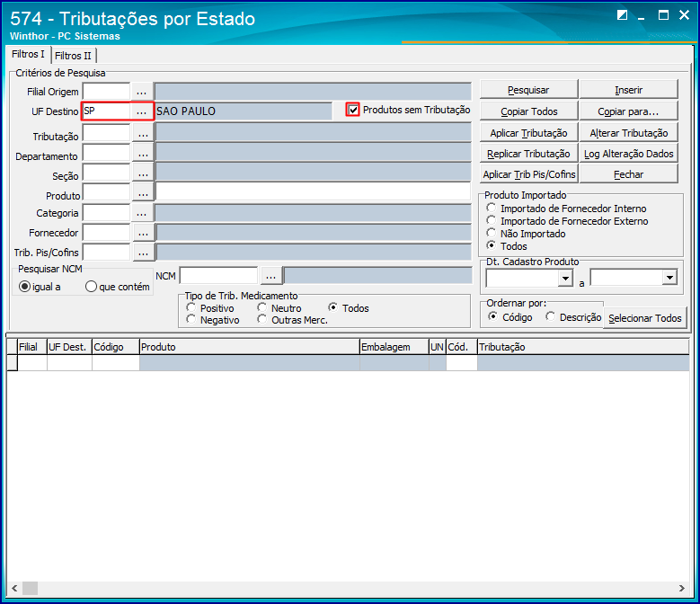Close the Tributações por Estado window
The image size is (700, 604).
click(x=684, y=15)
